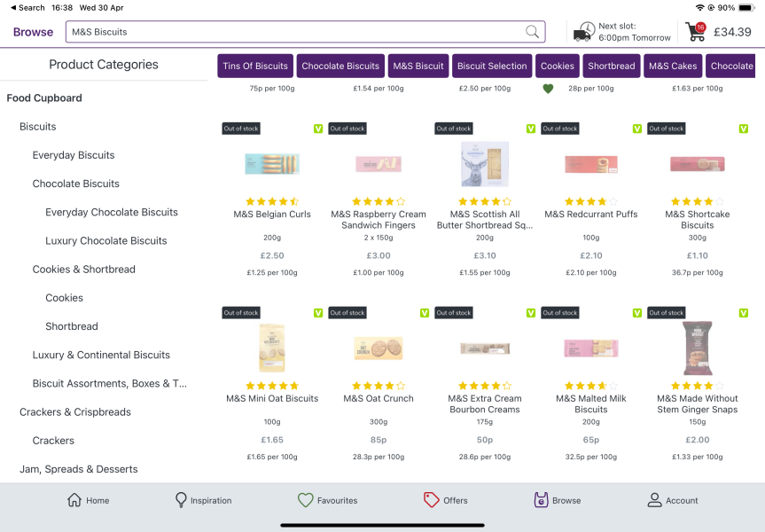Click the M&S Biscuits search field
The image size is (765, 532).
coord(306,32)
